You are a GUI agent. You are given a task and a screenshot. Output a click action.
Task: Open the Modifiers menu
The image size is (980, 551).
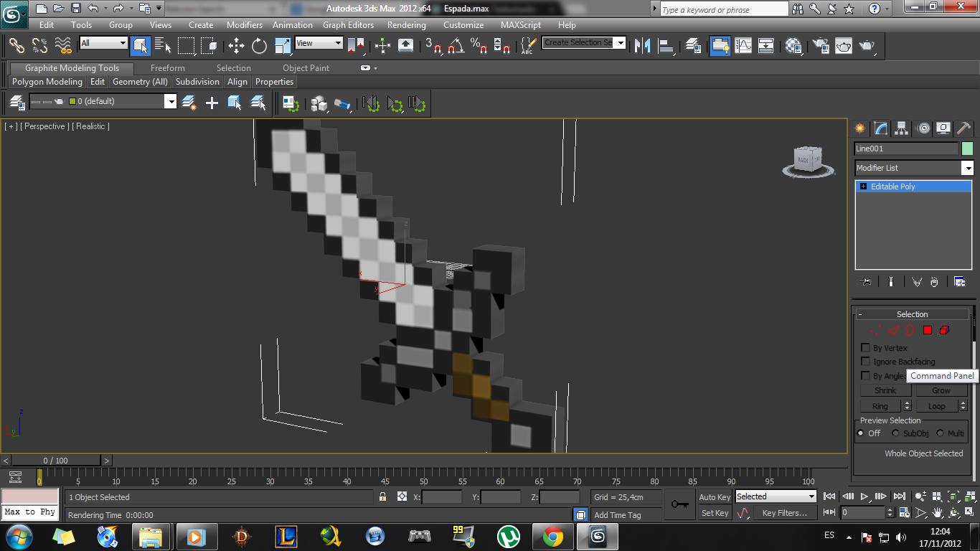pyautogui.click(x=245, y=25)
